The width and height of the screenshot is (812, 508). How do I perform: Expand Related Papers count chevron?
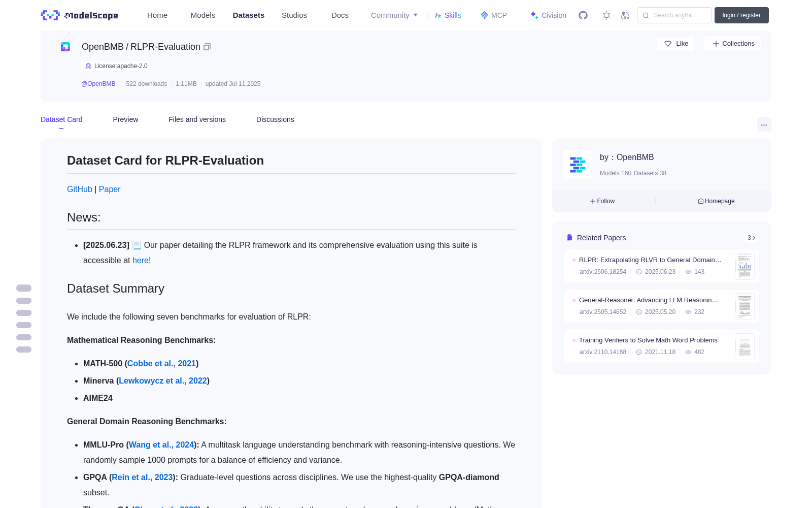coord(752,238)
